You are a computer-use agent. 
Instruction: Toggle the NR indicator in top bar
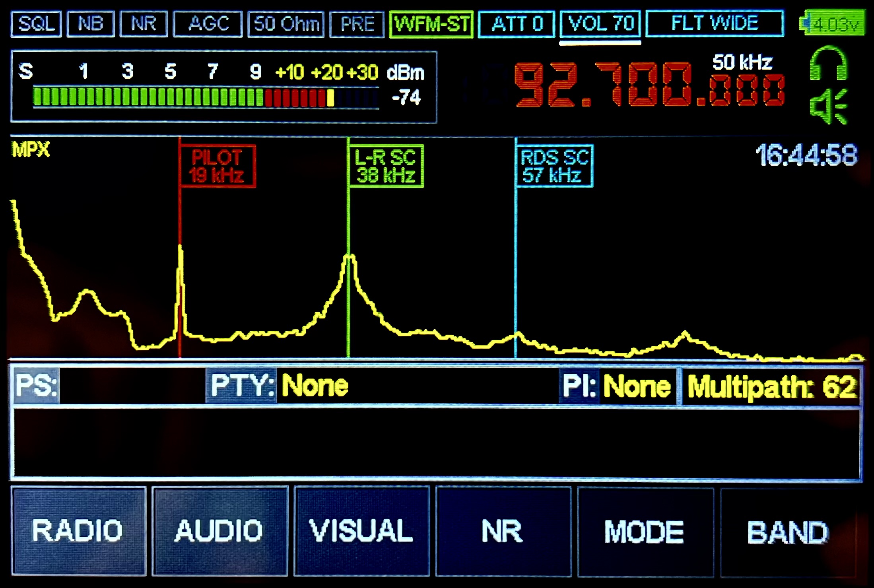pyautogui.click(x=144, y=24)
